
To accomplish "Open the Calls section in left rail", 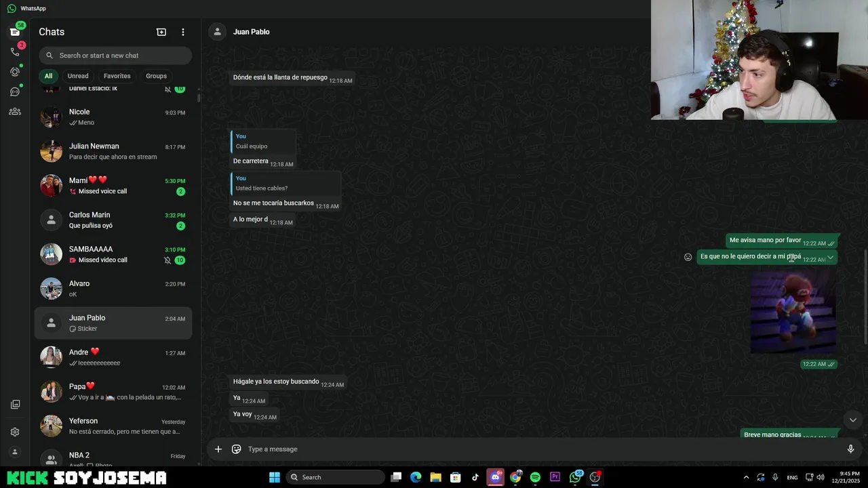I will tap(14, 52).
